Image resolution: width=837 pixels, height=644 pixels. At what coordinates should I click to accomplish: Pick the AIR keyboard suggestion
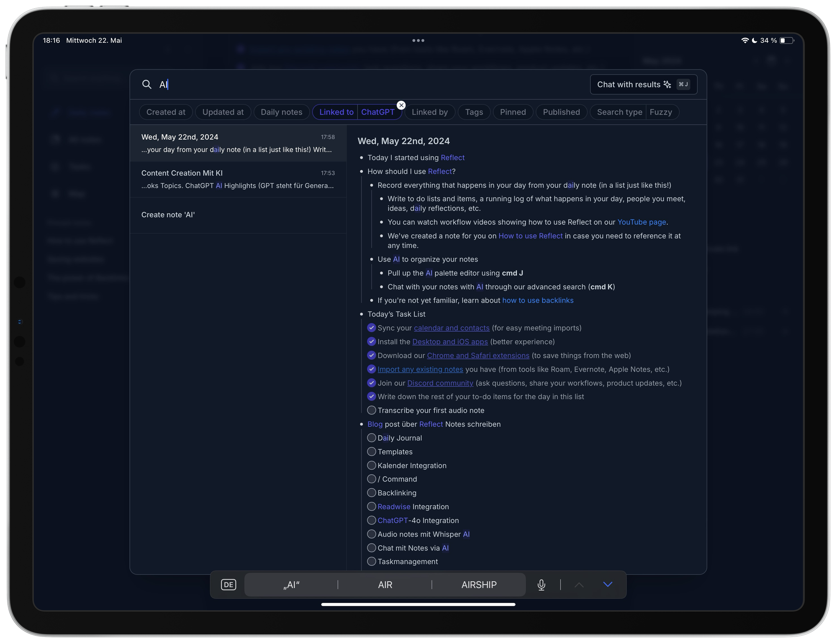coord(385,585)
